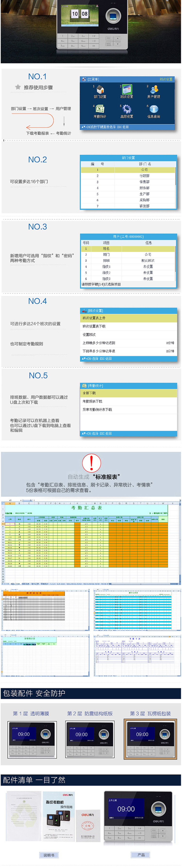Click the 说明书 label button
The width and height of the screenshot is (182, 868).
pos(49,855)
